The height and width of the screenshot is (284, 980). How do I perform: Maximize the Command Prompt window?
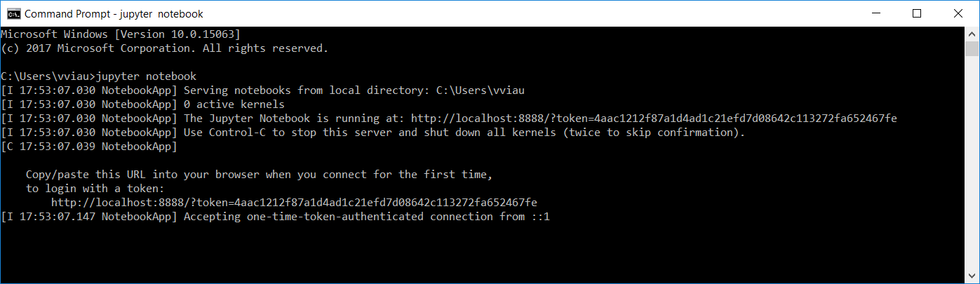pos(917,13)
